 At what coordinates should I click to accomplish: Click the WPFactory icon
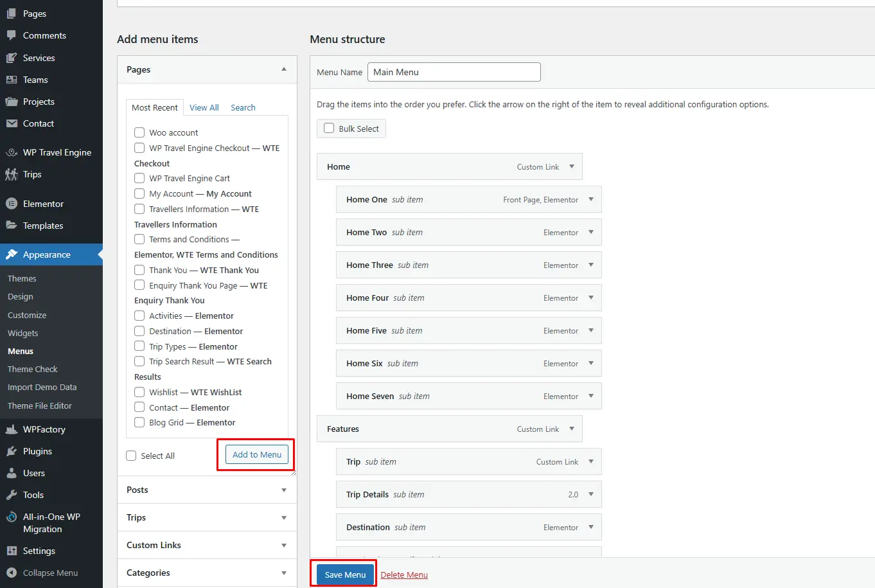coord(12,429)
